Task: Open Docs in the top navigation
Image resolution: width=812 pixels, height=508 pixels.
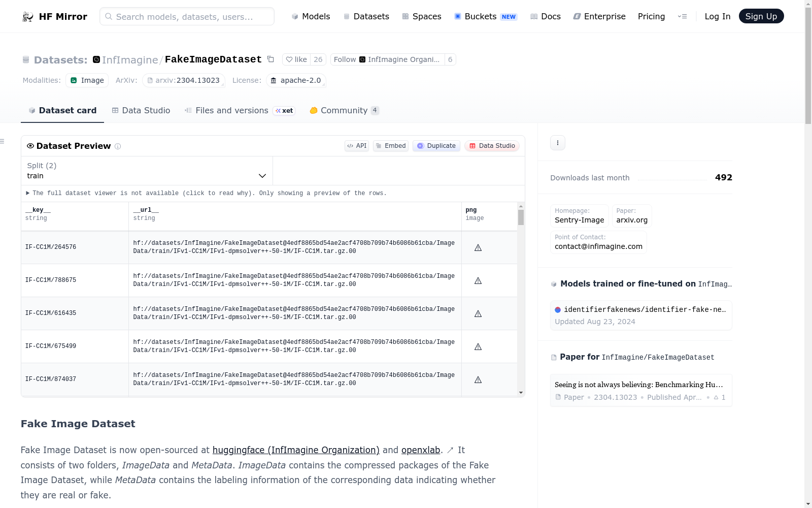Action: (546, 16)
